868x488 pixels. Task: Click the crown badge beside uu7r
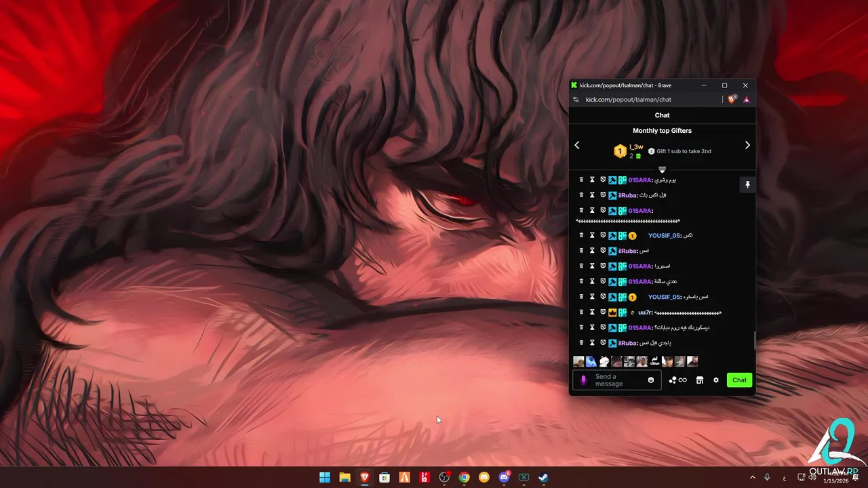(612, 312)
